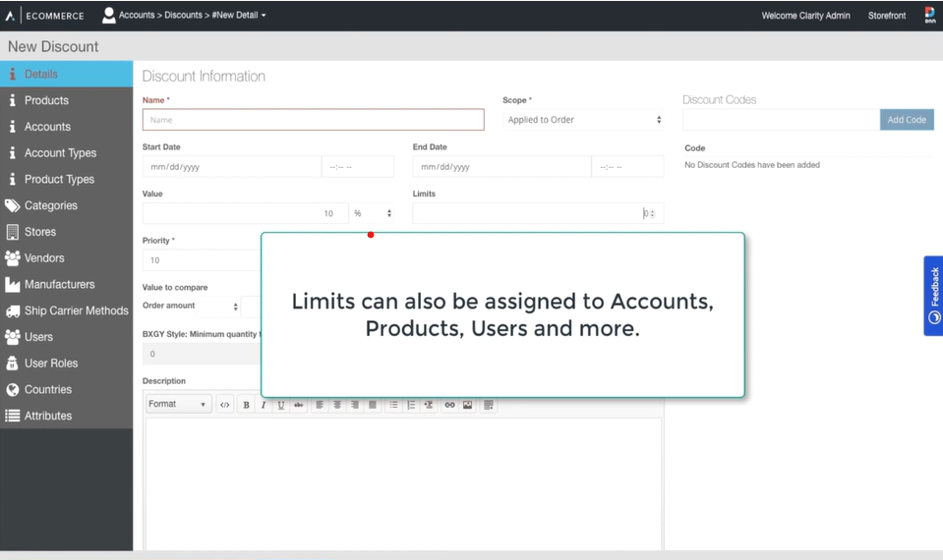Insert an image in description
943x560 pixels.
point(467,405)
